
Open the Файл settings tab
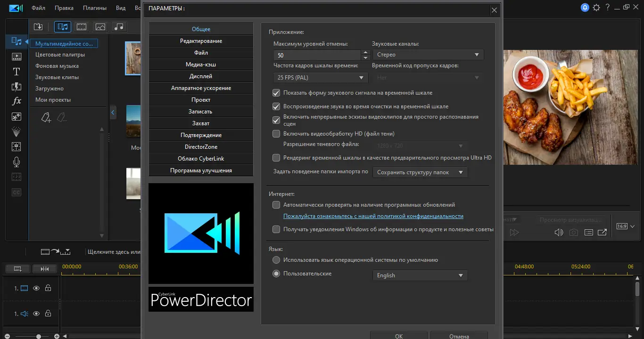point(201,53)
